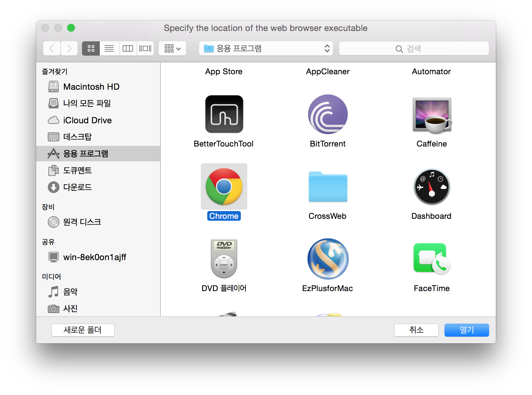Click the 나의 모든 파일 tray icon
This screenshot has height=395, width=532.
coord(54,103)
